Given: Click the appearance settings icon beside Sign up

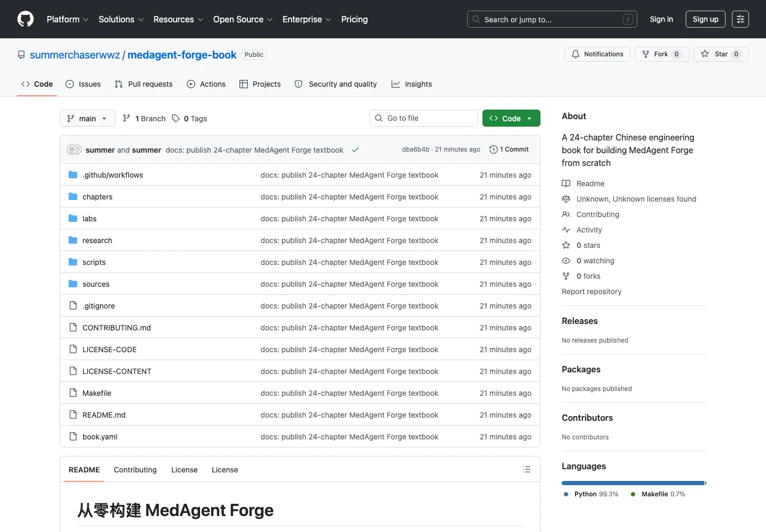Looking at the screenshot, I should click(x=740, y=19).
